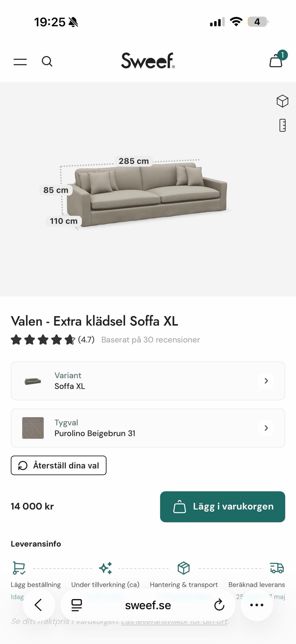This screenshot has width=296, height=644.
Task: Show the 3D cube view
Action: (x=282, y=101)
